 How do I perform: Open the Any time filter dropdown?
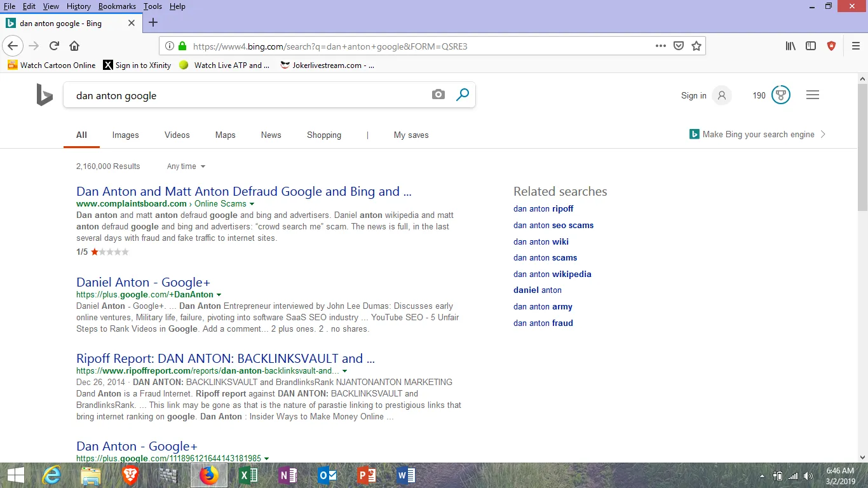(186, 166)
